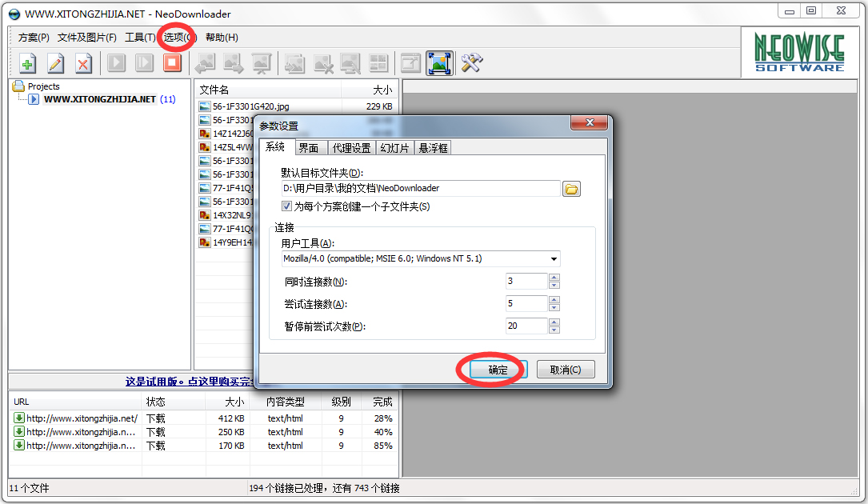
Task: Uncheck 为每个方案创建一个子文件夹 option
Action: click(286, 206)
